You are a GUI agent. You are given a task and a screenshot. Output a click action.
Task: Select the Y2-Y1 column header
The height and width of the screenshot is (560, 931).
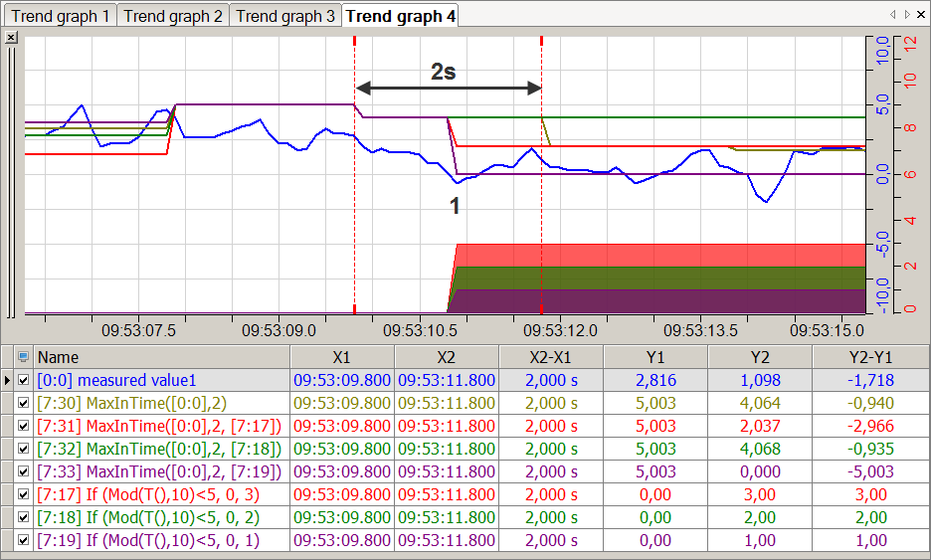(x=870, y=357)
